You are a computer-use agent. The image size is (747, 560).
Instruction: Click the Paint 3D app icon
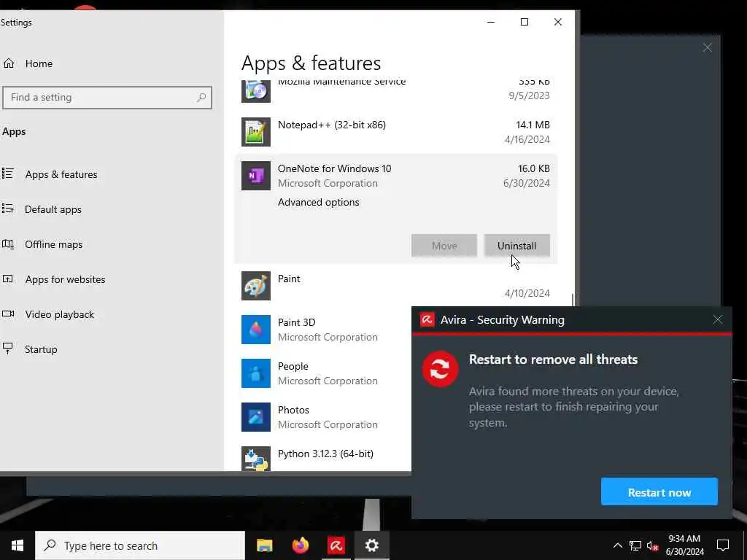[x=256, y=330]
